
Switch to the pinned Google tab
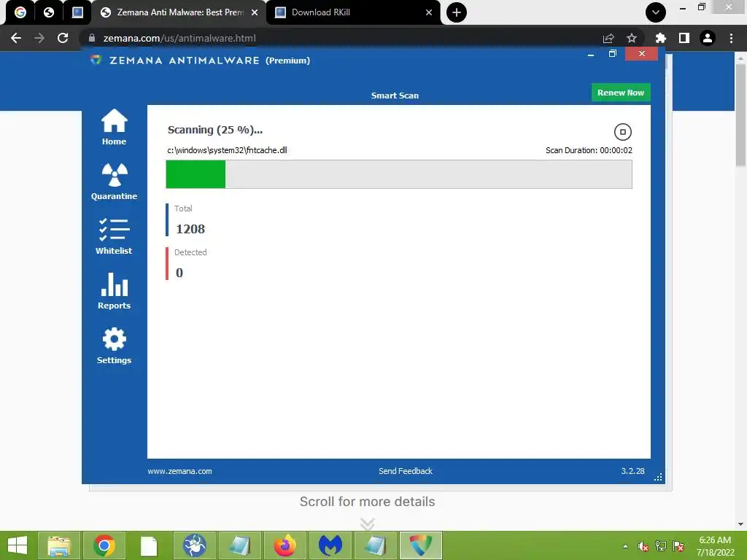pos(20,12)
